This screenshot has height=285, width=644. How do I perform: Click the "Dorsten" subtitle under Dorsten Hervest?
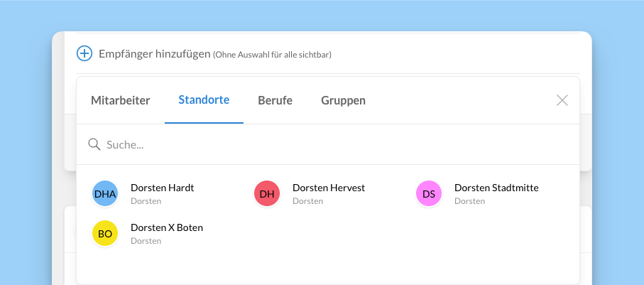click(x=307, y=201)
